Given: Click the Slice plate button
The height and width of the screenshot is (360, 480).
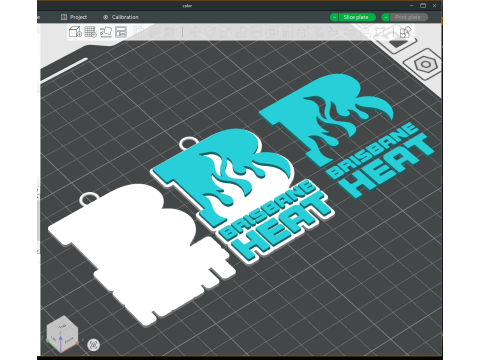Looking at the screenshot, I should 357,17.
